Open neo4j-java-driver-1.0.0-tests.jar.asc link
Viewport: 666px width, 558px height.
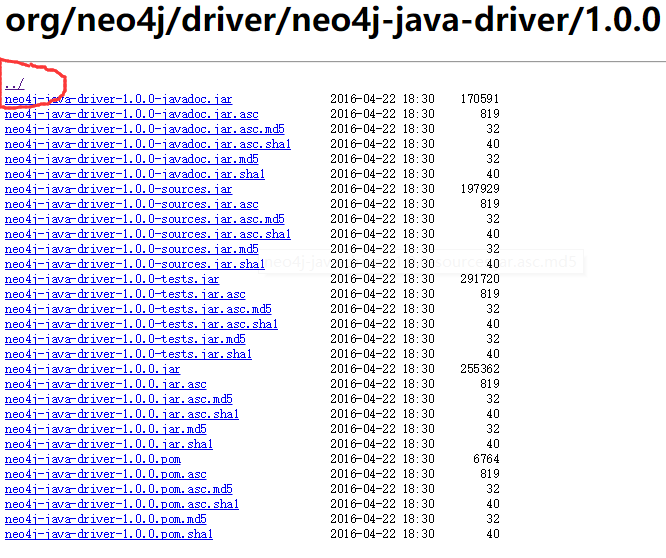click(x=125, y=294)
